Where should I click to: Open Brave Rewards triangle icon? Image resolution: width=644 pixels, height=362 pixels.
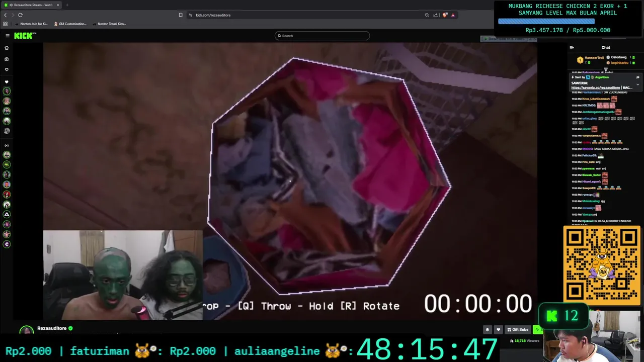coord(453,15)
